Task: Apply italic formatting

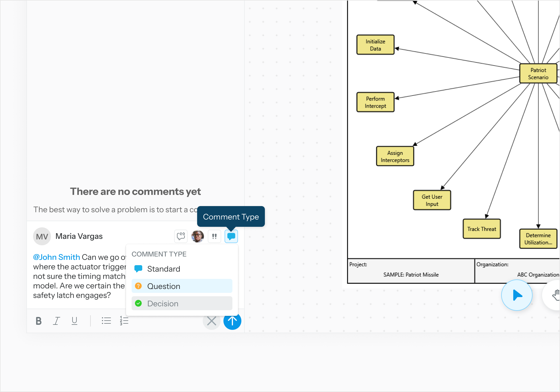Action: click(x=57, y=321)
